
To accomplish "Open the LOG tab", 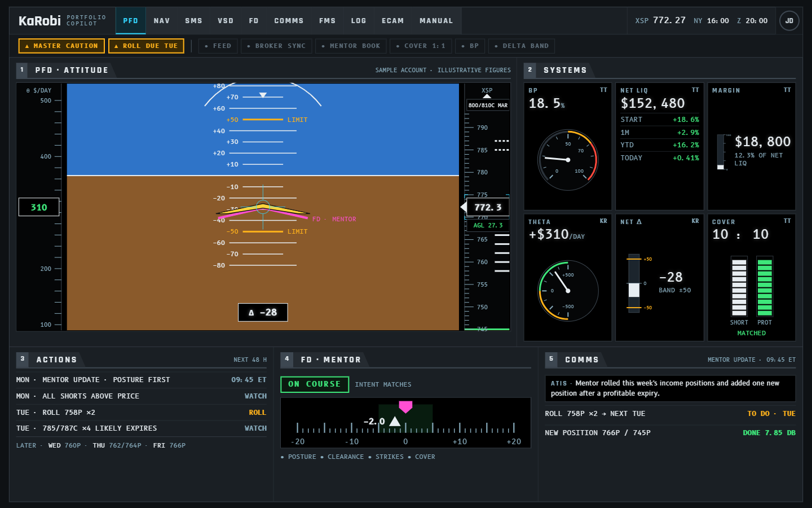I will [359, 21].
